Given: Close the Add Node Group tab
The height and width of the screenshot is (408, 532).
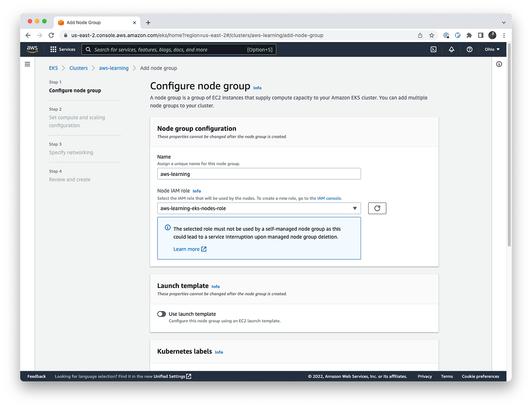Looking at the screenshot, I should pos(135,23).
